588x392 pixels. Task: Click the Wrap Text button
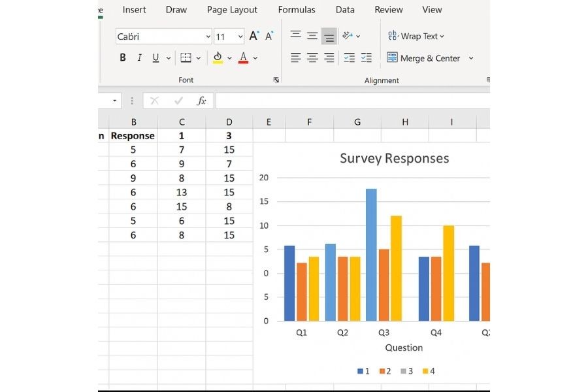click(416, 36)
